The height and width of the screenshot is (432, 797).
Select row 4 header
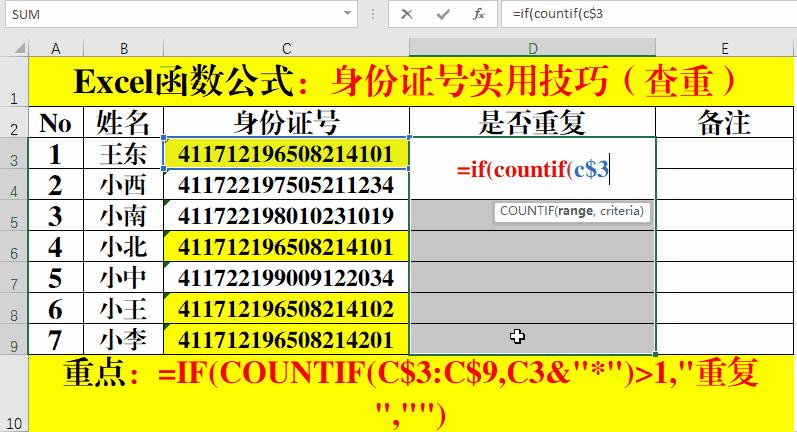pyautogui.click(x=14, y=184)
